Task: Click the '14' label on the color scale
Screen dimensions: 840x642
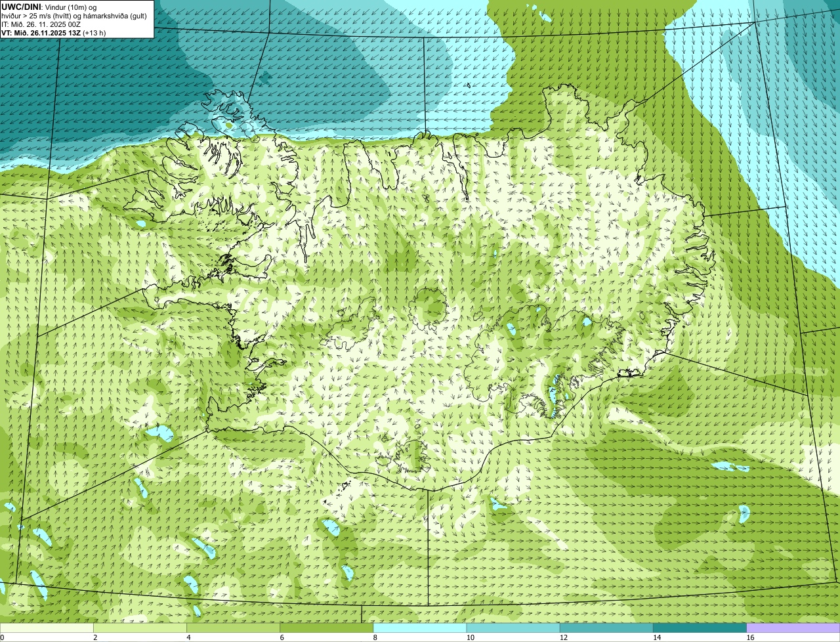Action: pyautogui.click(x=657, y=637)
